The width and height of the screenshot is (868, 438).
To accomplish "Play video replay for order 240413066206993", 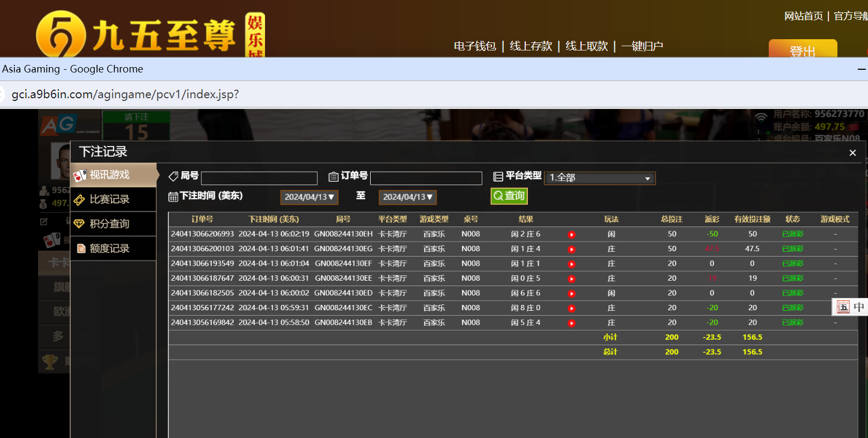I will 572,235.
